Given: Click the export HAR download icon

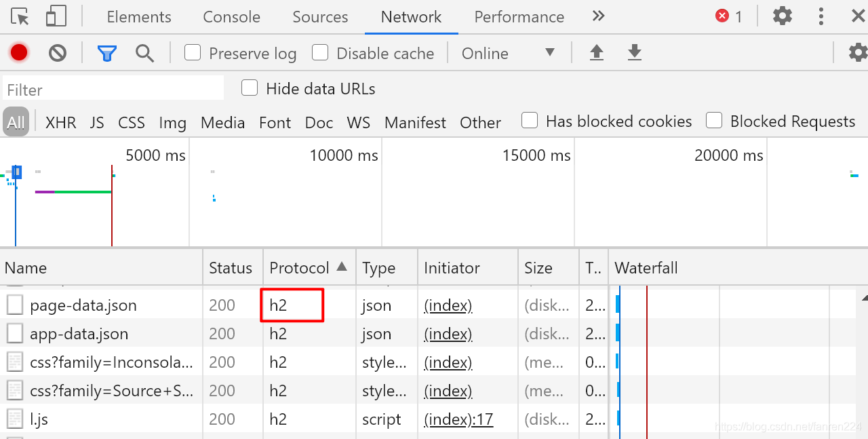Looking at the screenshot, I should (x=635, y=53).
